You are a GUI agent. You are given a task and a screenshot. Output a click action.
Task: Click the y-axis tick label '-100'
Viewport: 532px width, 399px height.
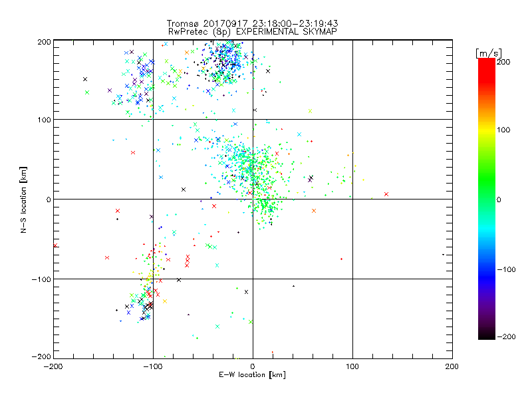pyautogui.click(x=41, y=279)
